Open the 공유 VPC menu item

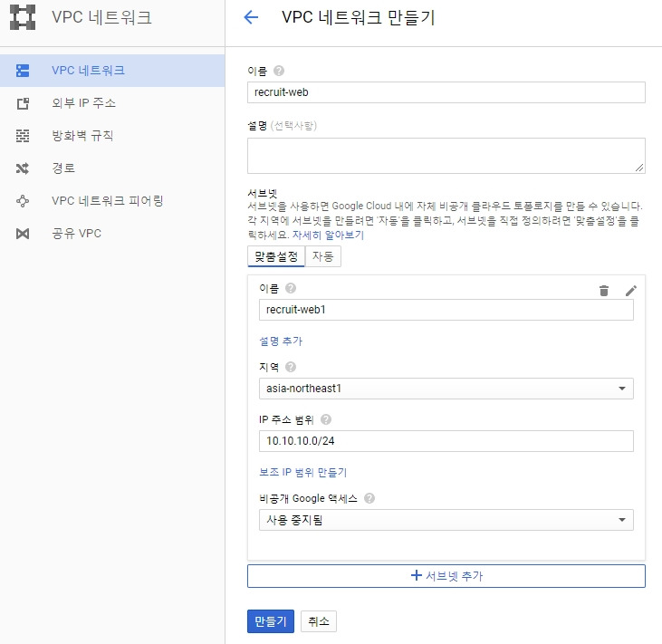point(112,233)
